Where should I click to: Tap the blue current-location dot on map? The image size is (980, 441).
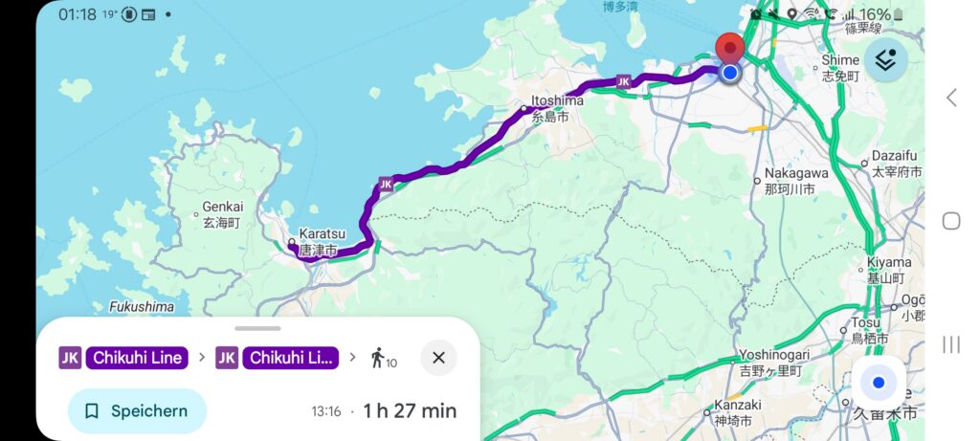click(x=729, y=73)
